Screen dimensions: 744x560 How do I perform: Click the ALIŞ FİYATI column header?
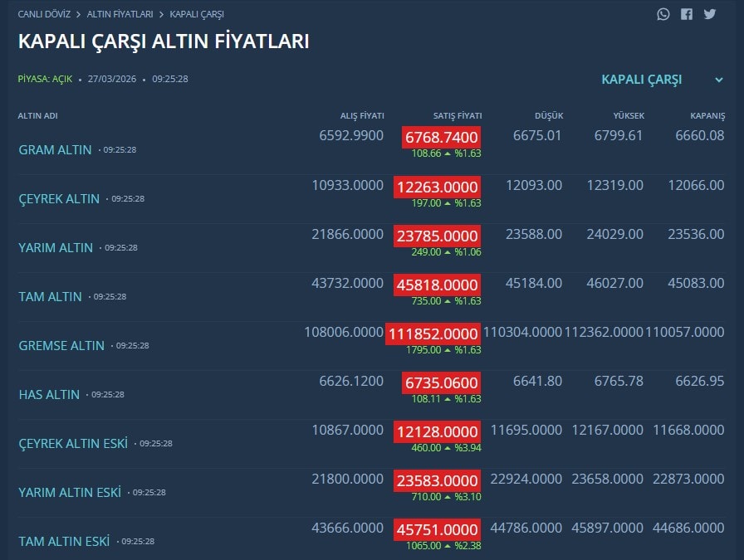362,116
